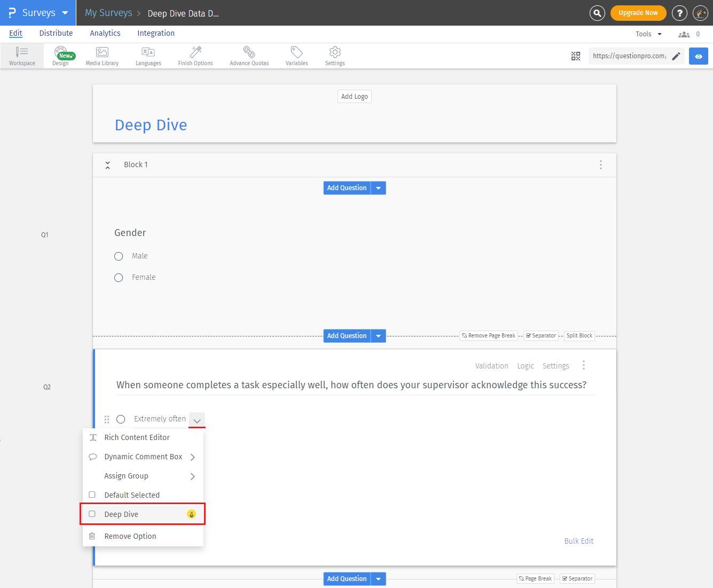Toggle Separator after Gender question
This screenshot has width=713, height=588.
tap(541, 336)
